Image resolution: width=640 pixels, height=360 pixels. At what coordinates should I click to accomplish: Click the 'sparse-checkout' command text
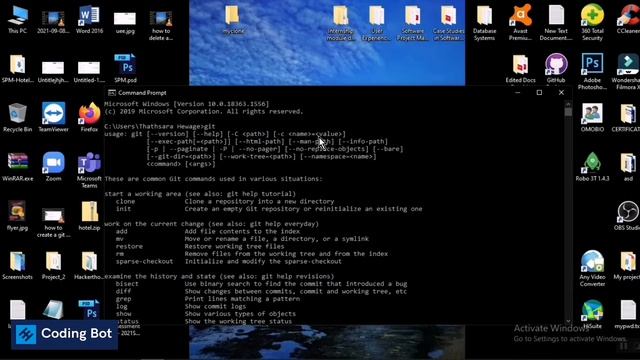[144, 261]
